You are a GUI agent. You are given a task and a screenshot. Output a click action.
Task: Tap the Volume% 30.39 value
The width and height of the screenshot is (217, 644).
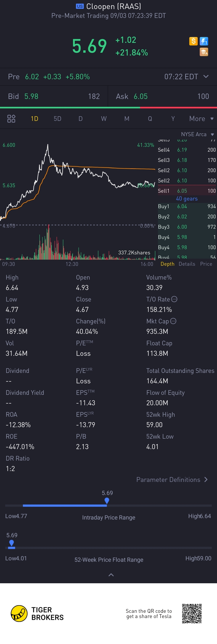tap(154, 287)
